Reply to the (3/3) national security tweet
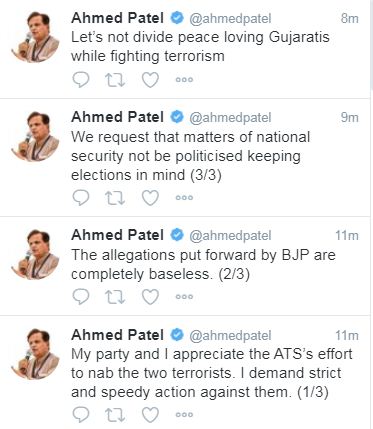Image resolution: width=373 pixels, height=429 pixels. click(81, 198)
